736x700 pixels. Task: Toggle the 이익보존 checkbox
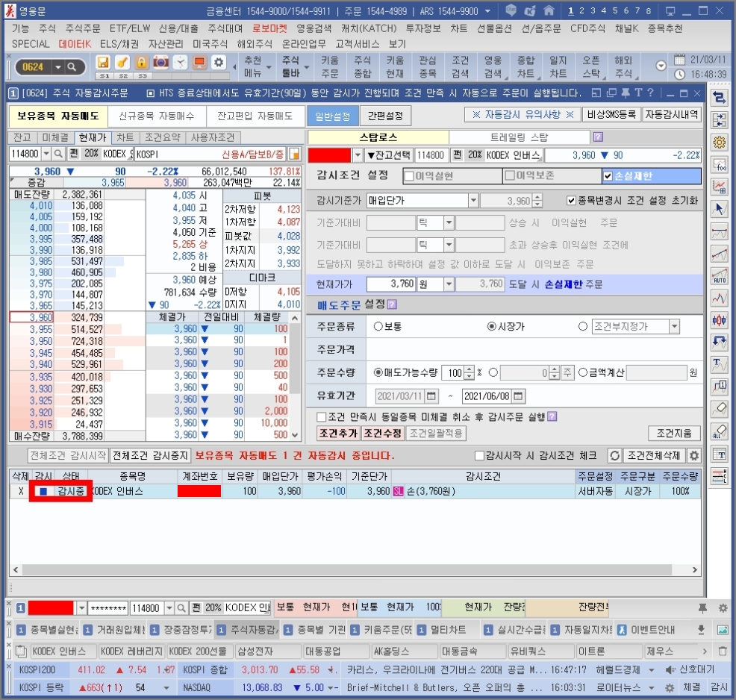510,176
